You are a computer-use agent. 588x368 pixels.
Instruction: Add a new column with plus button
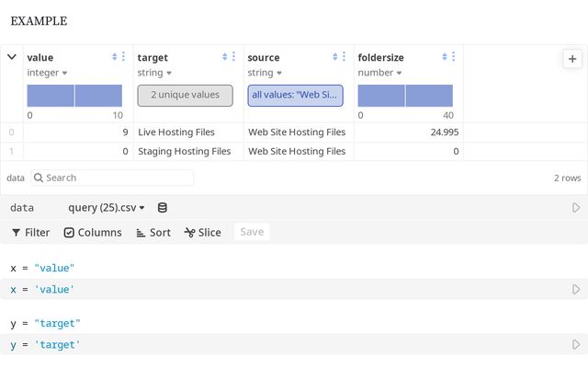pos(571,58)
